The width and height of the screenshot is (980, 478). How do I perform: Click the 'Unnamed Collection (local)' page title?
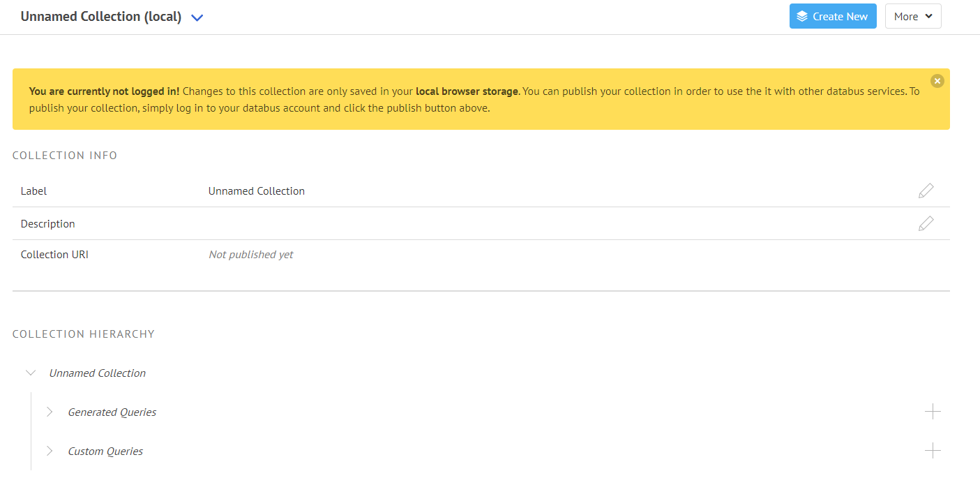(101, 17)
